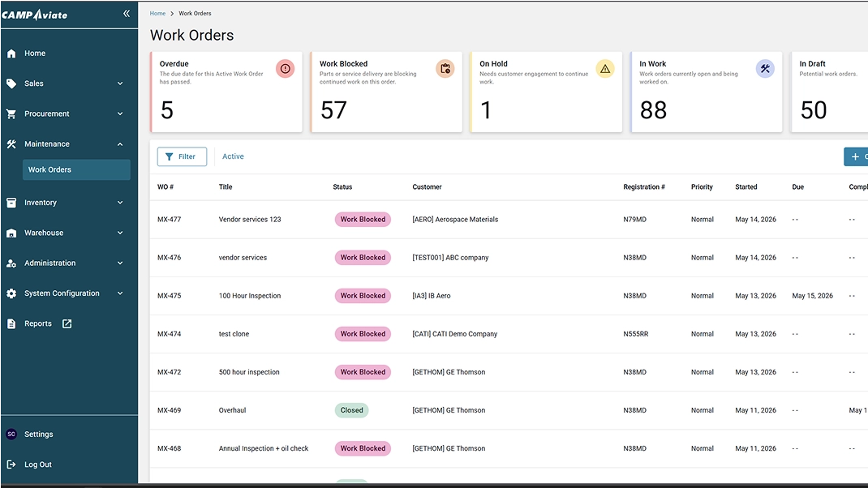The height and width of the screenshot is (488, 868).
Task: Click the Home house icon in the sidebar
Action: (11, 54)
